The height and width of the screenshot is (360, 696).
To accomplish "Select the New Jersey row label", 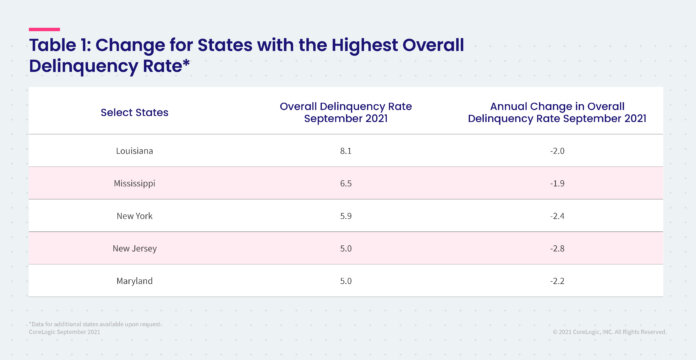I will coord(134,249).
